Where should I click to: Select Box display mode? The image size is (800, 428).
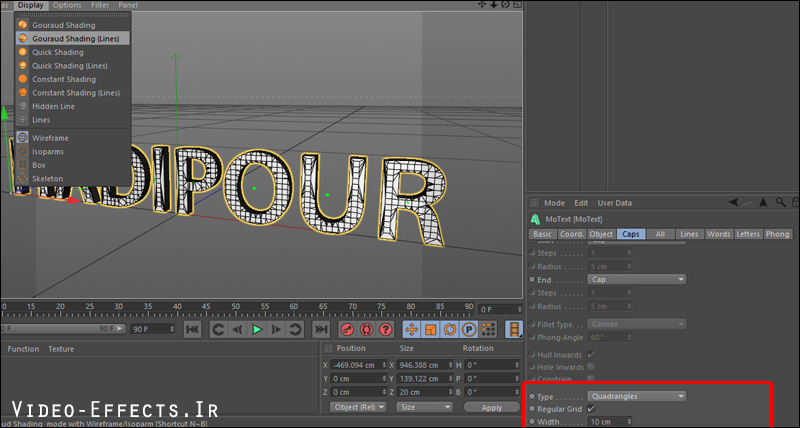pos(72,165)
